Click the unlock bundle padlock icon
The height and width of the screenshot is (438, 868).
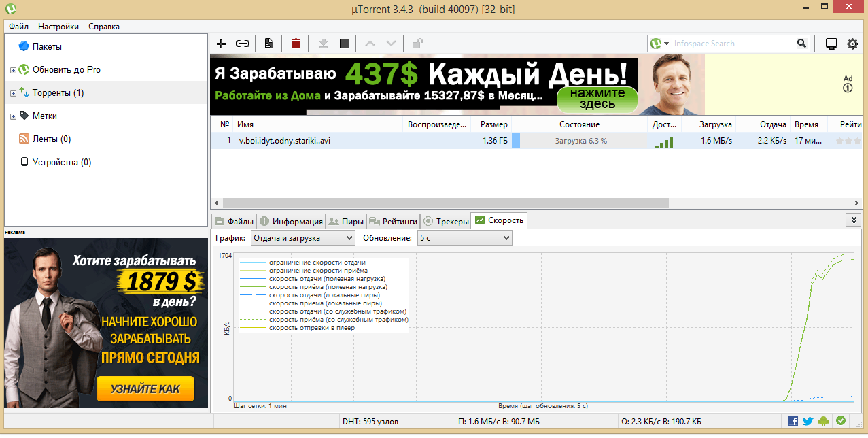(417, 44)
